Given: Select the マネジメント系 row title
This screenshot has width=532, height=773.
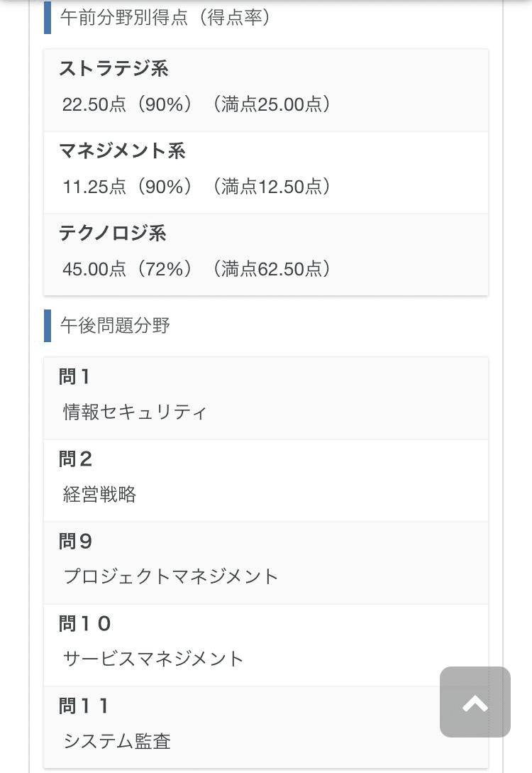Looking at the screenshot, I should point(122,151).
